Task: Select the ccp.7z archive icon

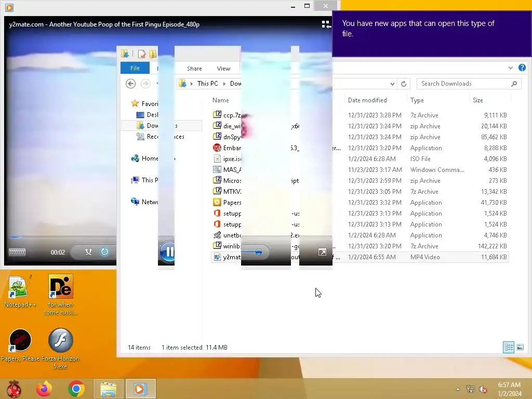Action: 217,115
